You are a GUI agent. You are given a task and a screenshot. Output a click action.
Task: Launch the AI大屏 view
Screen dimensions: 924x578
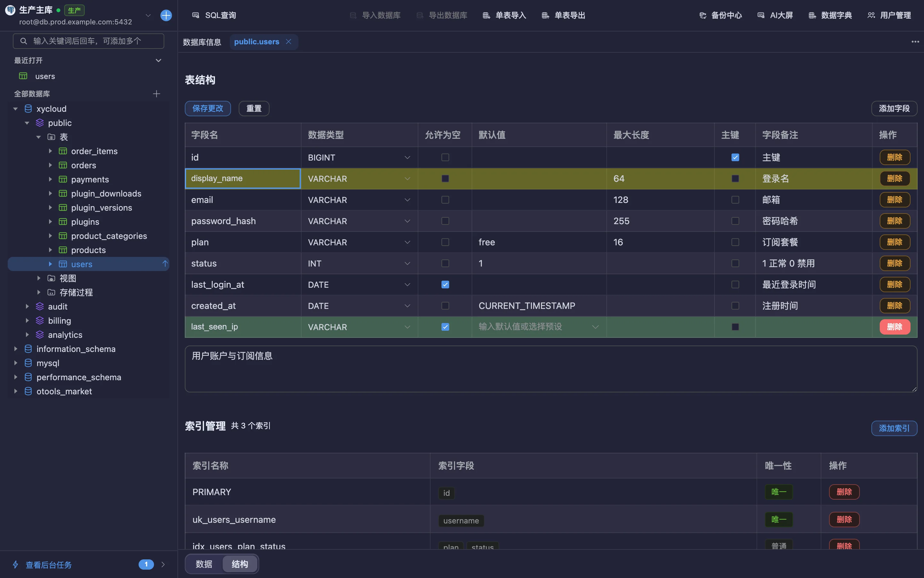pyautogui.click(x=775, y=15)
